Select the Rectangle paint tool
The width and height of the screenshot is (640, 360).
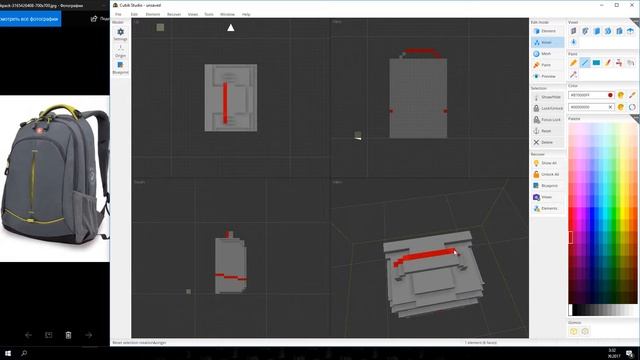coord(596,62)
